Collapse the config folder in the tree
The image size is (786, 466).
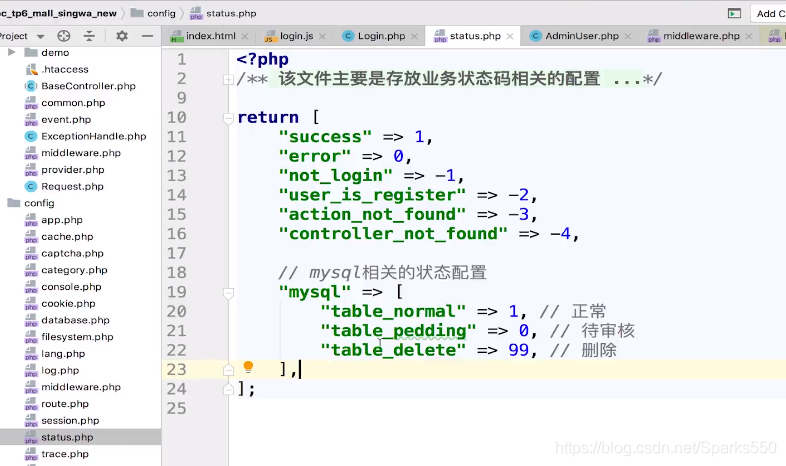(x=13, y=203)
